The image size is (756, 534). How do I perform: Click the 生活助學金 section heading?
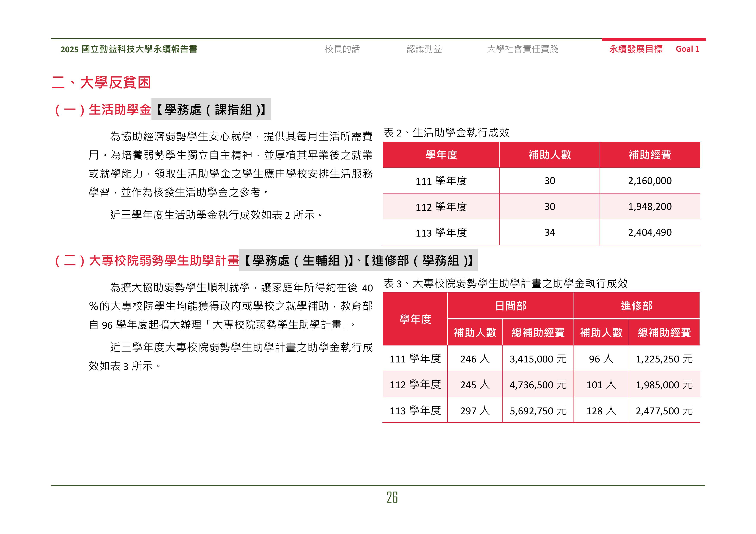click(120, 110)
